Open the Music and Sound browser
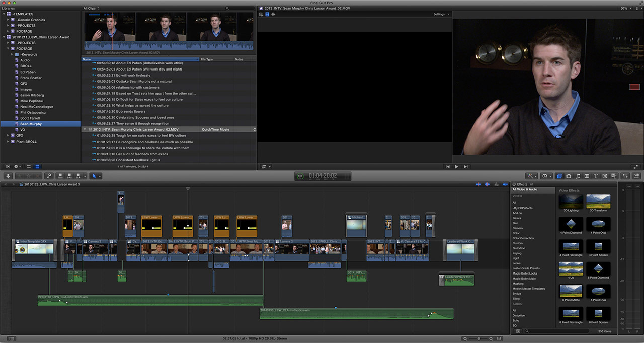644x343 pixels. coord(578,176)
